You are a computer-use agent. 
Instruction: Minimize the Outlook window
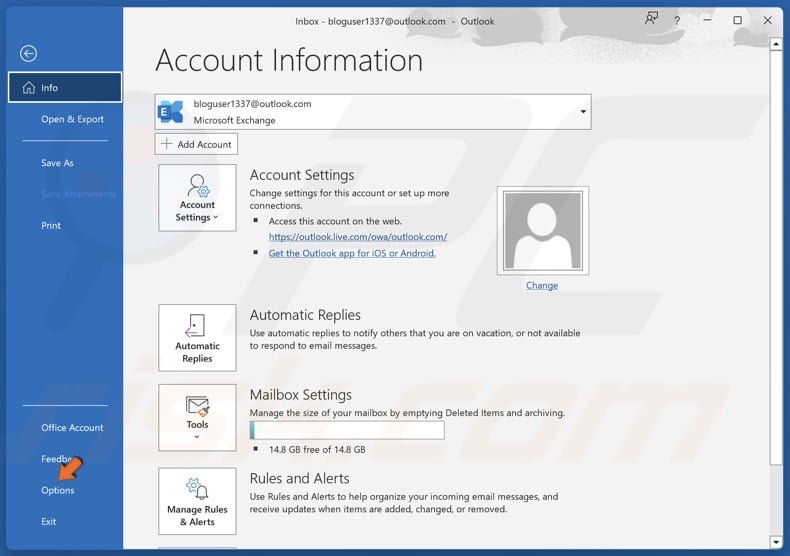click(707, 20)
